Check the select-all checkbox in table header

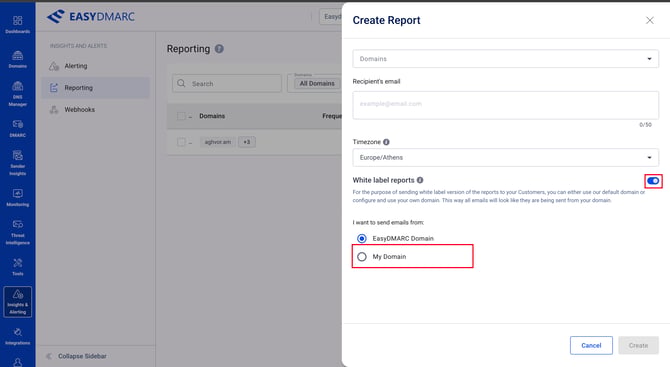point(181,116)
